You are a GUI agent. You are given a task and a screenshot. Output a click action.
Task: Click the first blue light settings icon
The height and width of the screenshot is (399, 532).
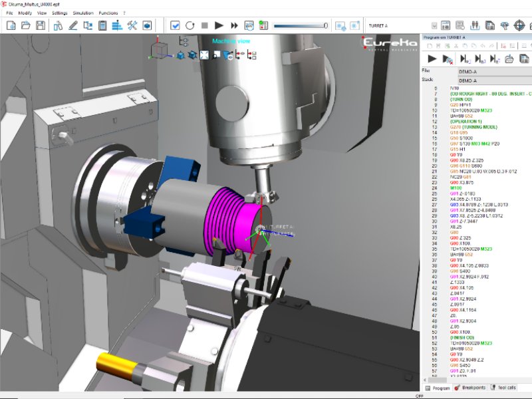tap(340, 26)
